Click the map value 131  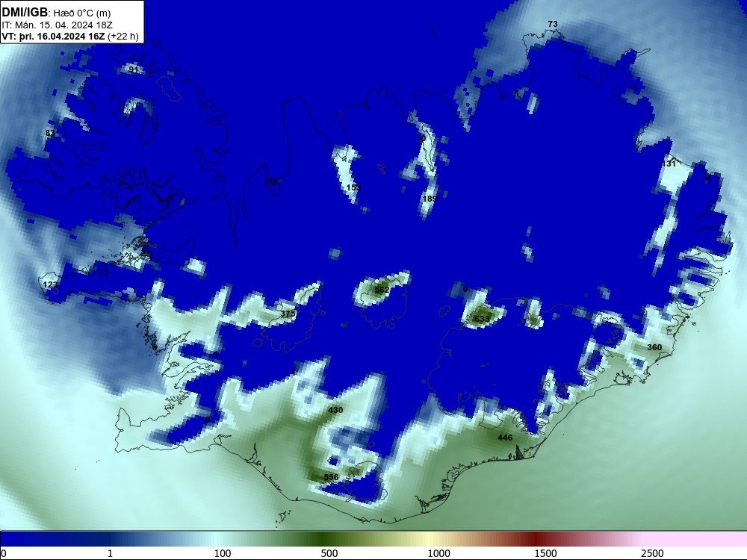[x=669, y=164]
